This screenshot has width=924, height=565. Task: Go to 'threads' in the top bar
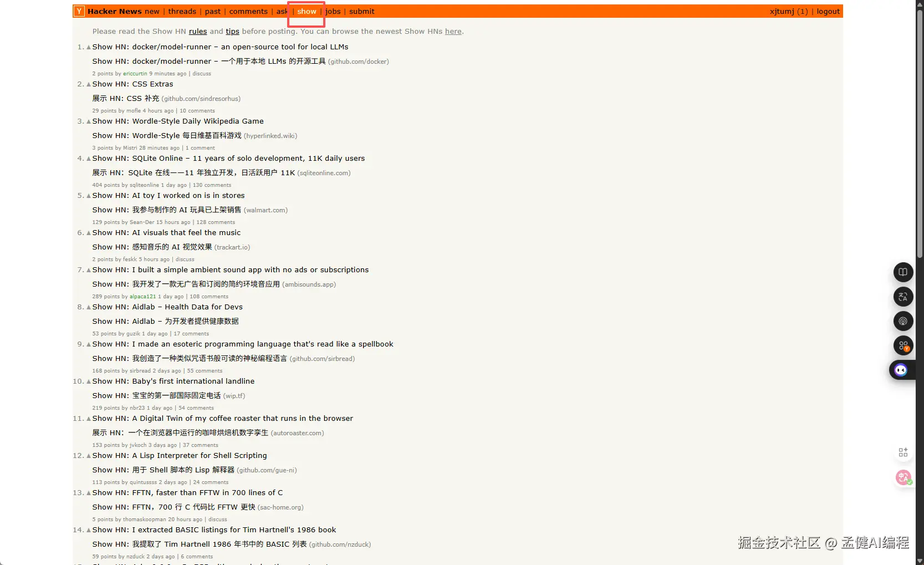point(182,11)
